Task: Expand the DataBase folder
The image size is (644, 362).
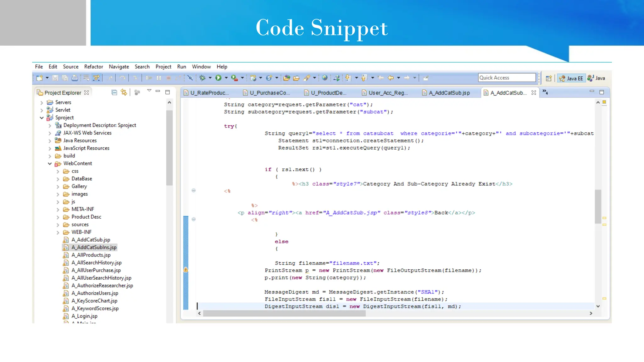Action: pyautogui.click(x=58, y=179)
